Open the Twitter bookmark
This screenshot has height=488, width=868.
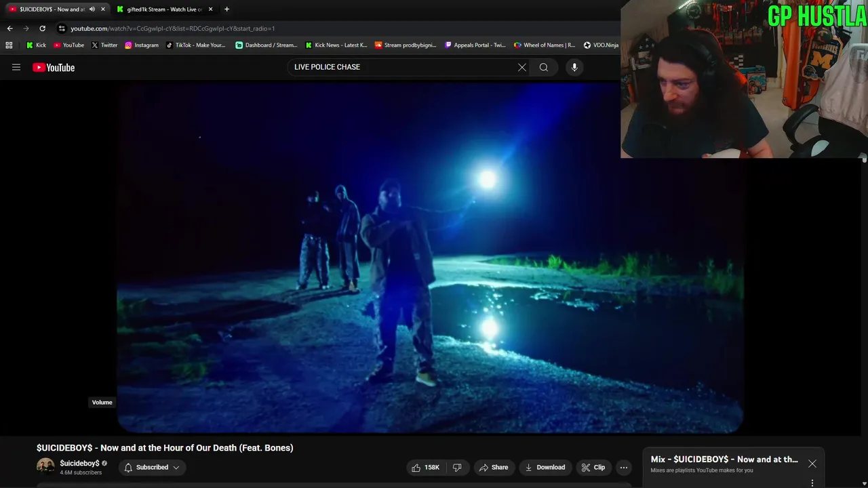coord(104,45)
